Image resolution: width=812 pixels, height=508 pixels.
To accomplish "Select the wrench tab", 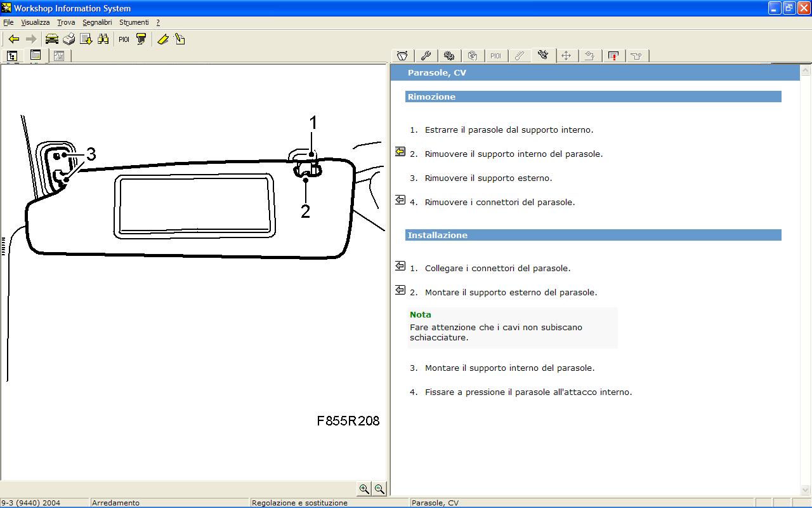I will 426,56.
